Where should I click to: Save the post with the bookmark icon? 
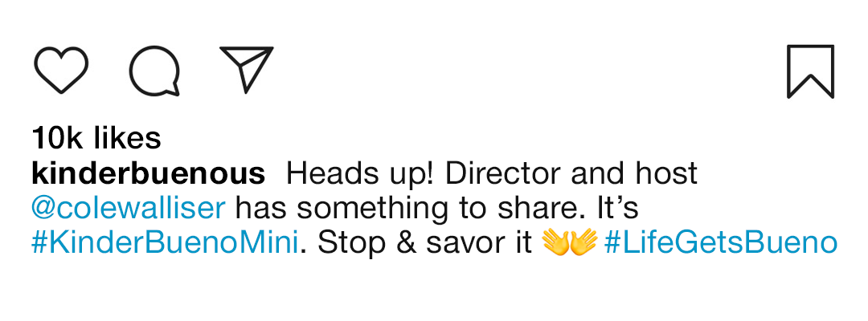pyautogui.click(x=810, y=71)
